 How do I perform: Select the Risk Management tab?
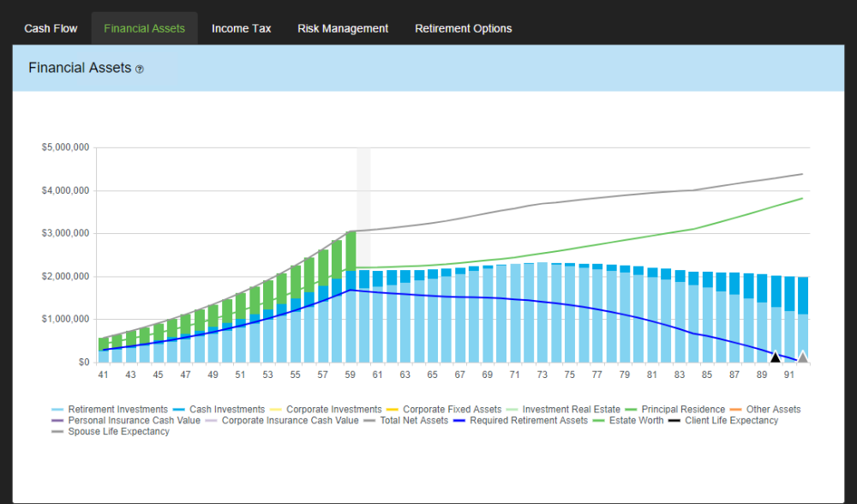click(343, 28)
